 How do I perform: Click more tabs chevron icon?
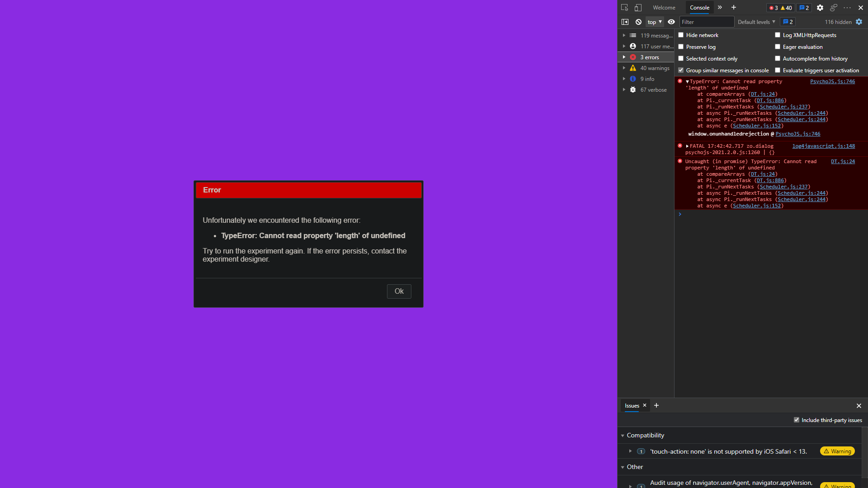click(x=720, y=8)
